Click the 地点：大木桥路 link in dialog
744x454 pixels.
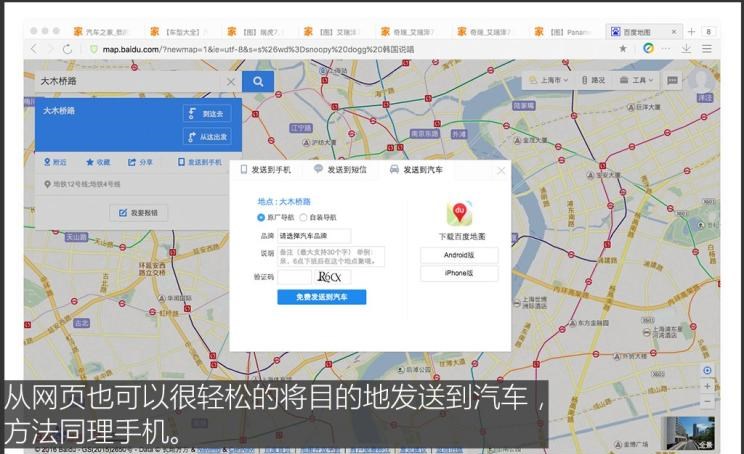pos(284,202)
